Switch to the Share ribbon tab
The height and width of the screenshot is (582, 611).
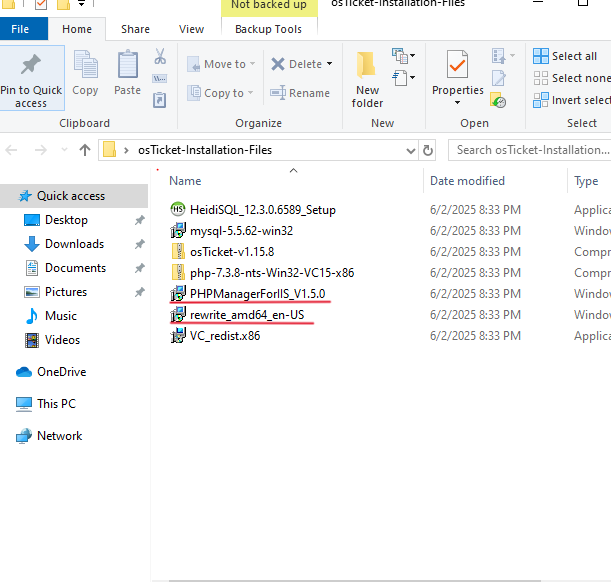(135, 29)
